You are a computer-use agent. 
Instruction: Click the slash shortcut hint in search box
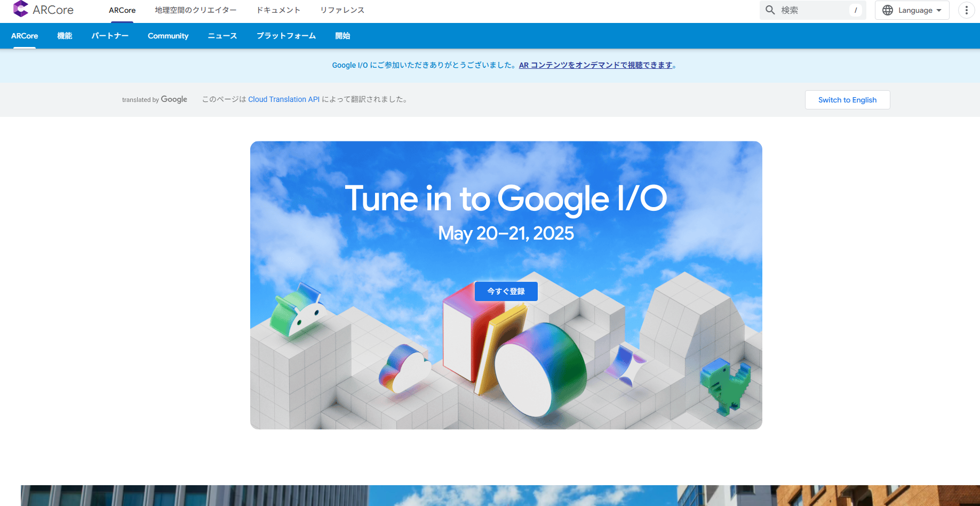pyautogui.click(x=856, y=10)
